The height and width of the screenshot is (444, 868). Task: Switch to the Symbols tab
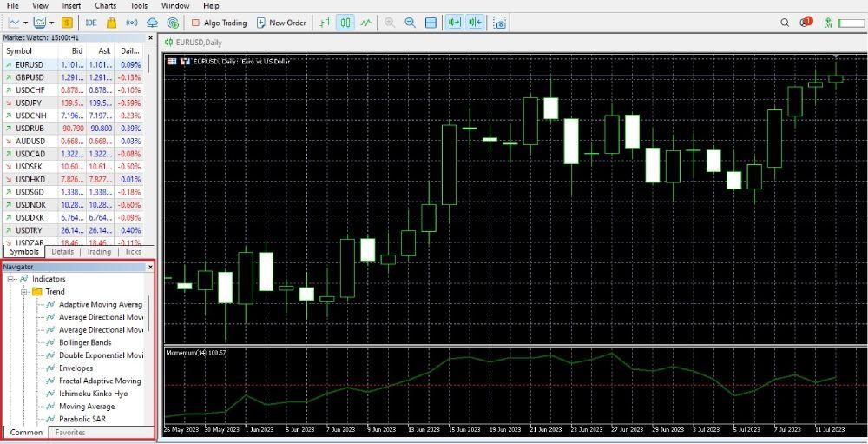point(24,252)
